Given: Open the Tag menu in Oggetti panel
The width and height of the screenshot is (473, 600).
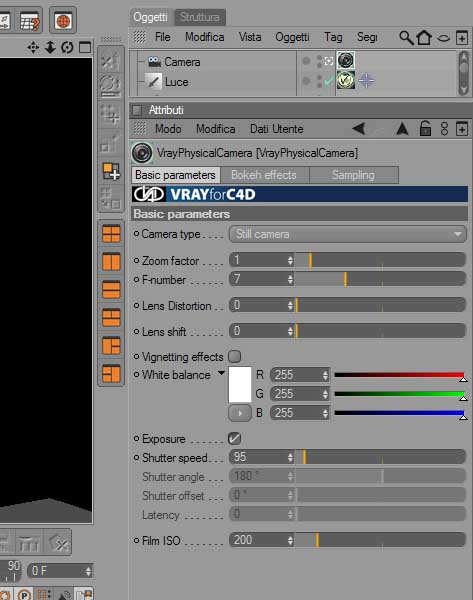Looking at the screenshot, I should click(333, 37).
